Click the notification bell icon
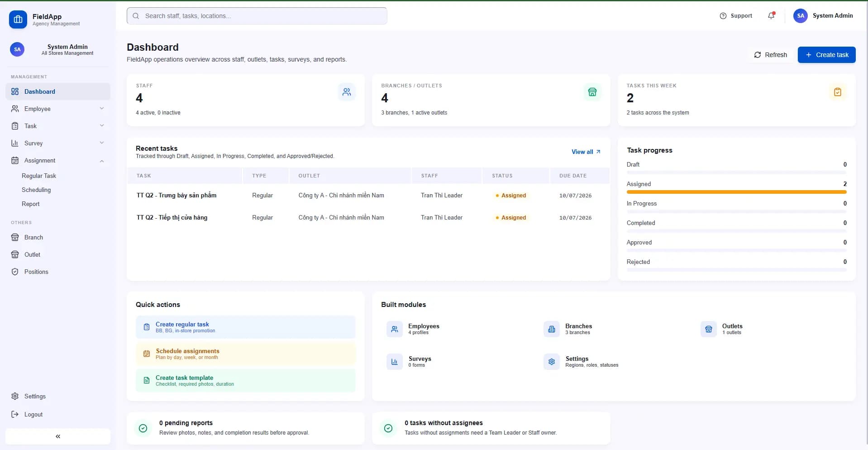This screenshot has height=450, width=868. point(771,16)
